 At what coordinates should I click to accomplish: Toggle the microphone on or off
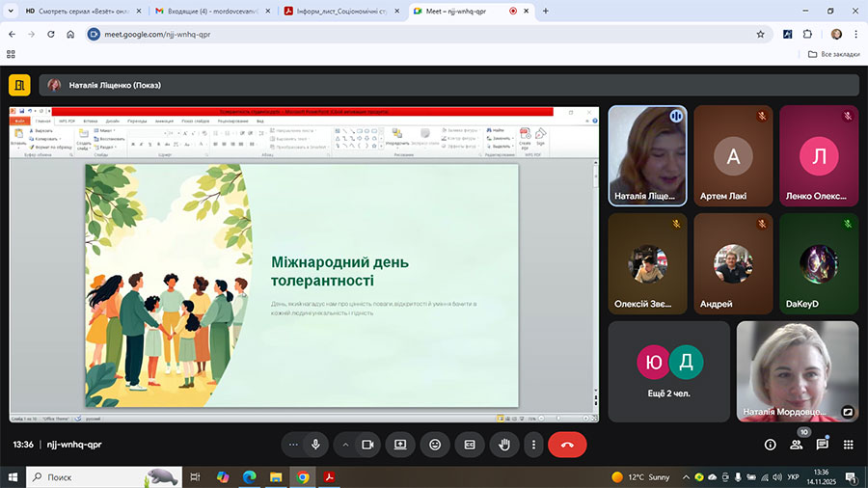click(x=314, y=445)
